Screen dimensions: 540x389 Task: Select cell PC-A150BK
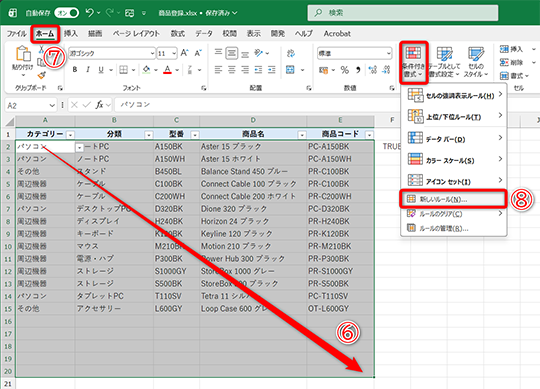click(x=340, y=147)
